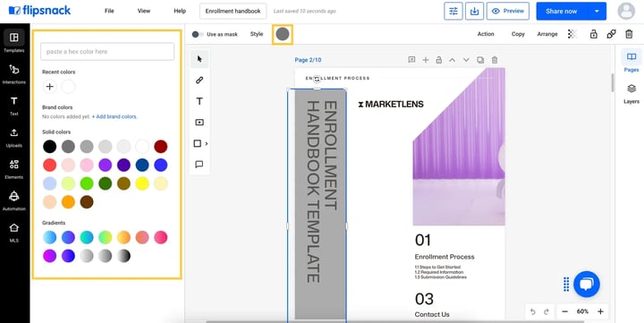Click the Preview button

pos(508,11)
